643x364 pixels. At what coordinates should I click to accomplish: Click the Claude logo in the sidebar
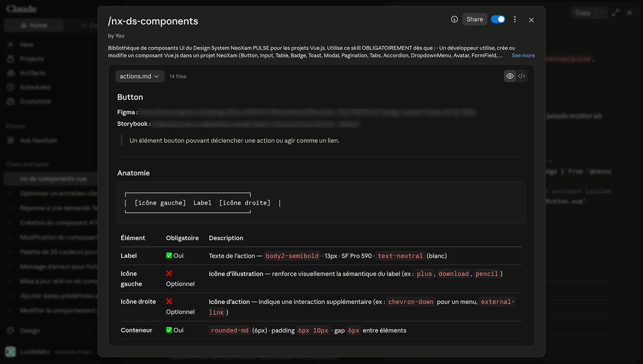tap(21, 9)
